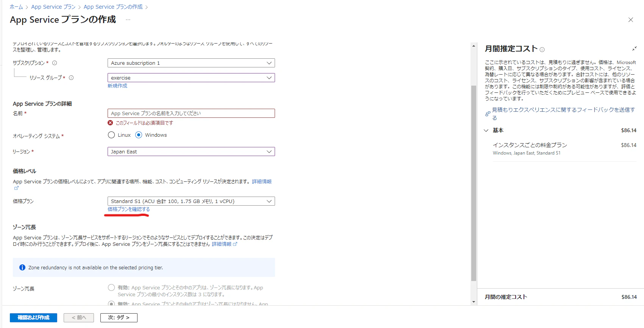Go to ホーム breadcrumb
Image resolution: width=644 pixels, height=328 pixels.
pos(16,7)
